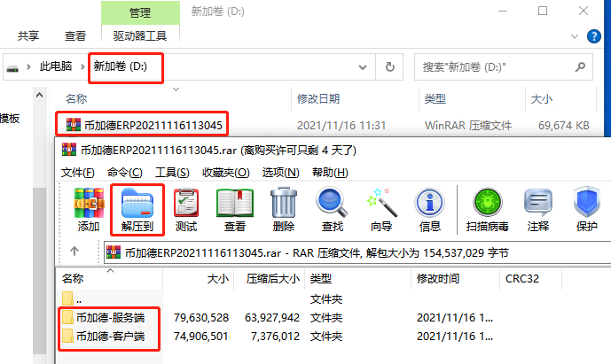This screenshot has width=611, height=364.
Task: Open the 查看 (View) book icon
Action: point(235,210)
